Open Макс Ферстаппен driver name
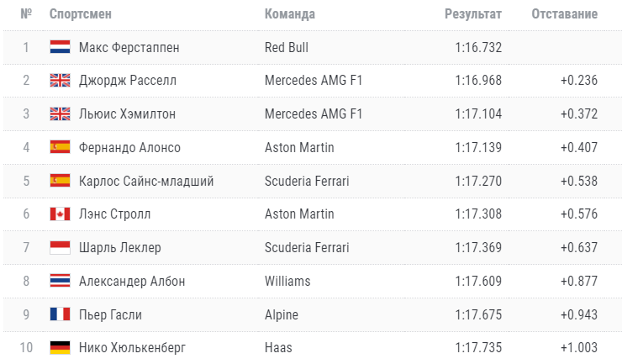This screenshot has width=622, height=364. 129,47
